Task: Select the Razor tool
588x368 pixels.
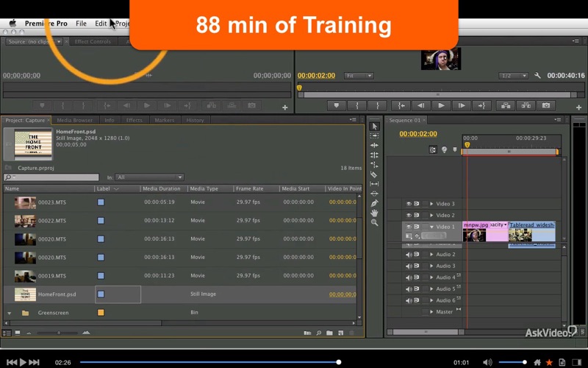Action: click(374, 174)
